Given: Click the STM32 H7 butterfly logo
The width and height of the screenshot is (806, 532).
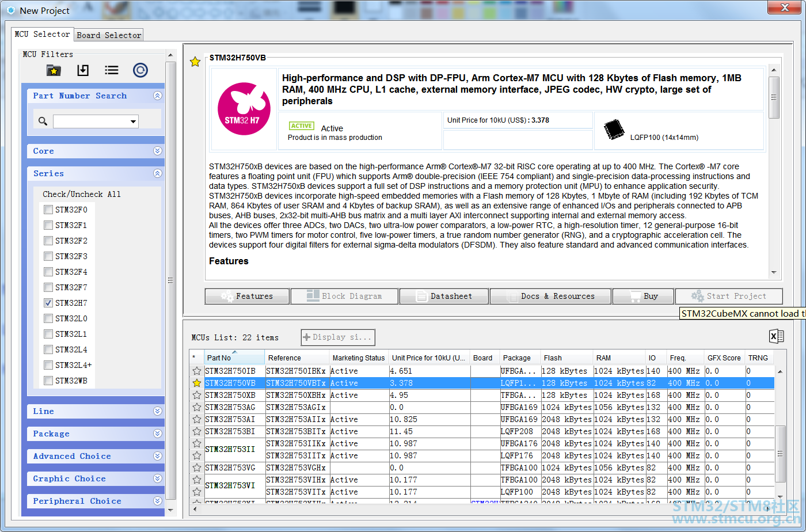Looking at the screenshot, I should [x=244, y=109].
